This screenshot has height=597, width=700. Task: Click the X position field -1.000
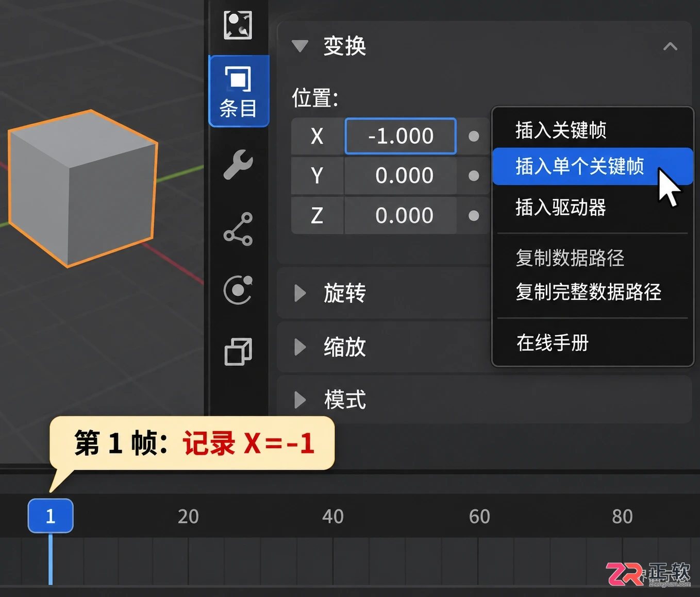401,136
